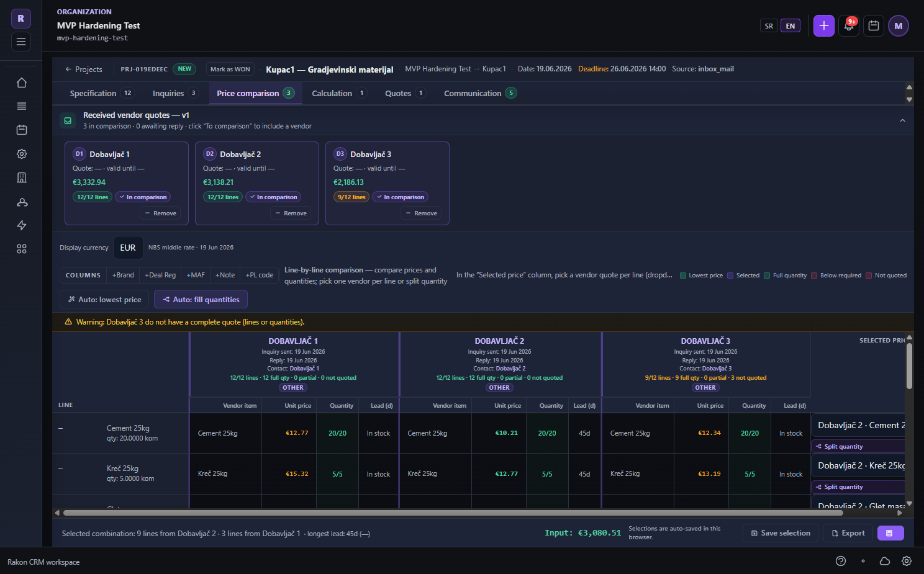Open selected price dropdown for Cement 25kg

(x=859, y=426)
